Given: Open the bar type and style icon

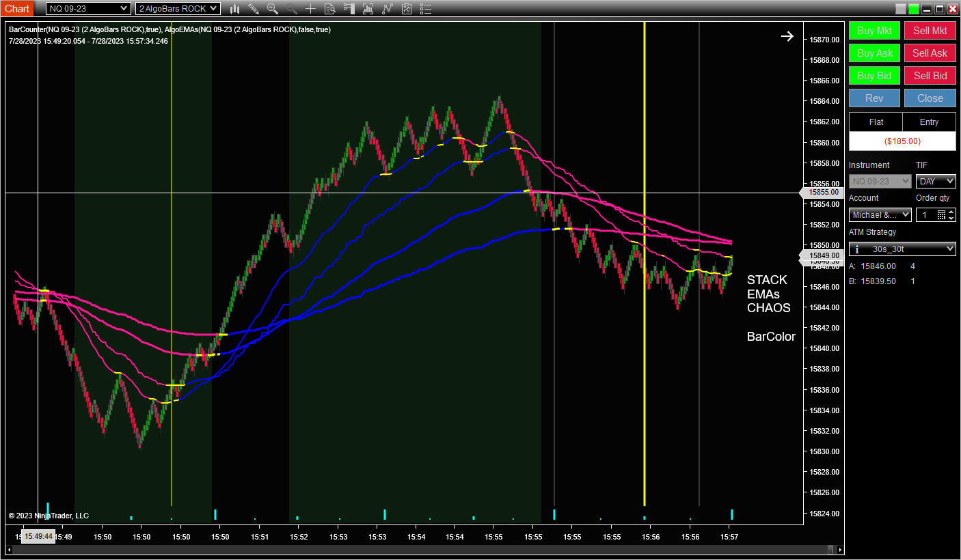Looking at the screenshot, I should [234, 9].
